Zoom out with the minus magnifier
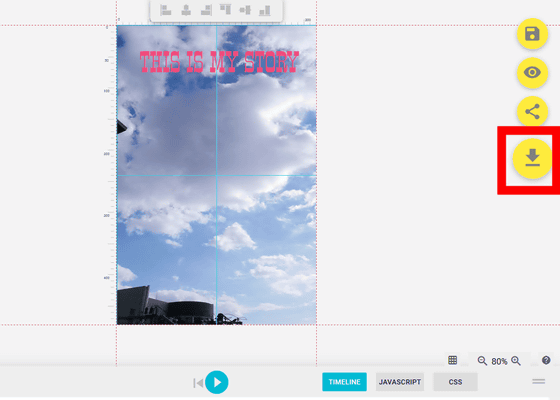 482,361
